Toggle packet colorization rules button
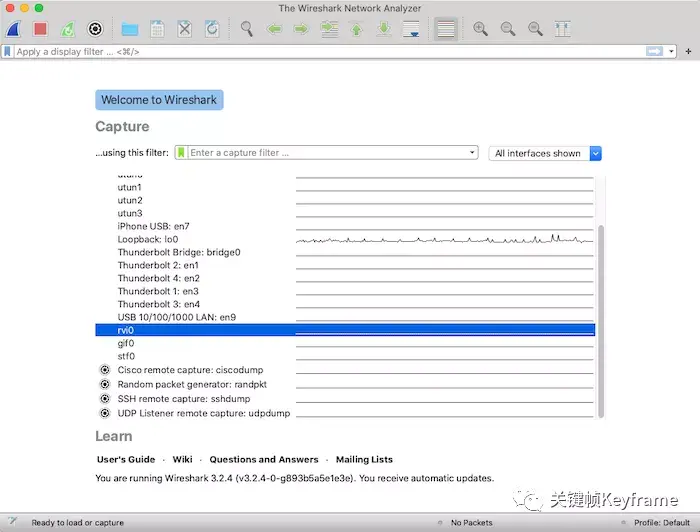This screenshot has width=700, height=532. click(x=446, y=29)
